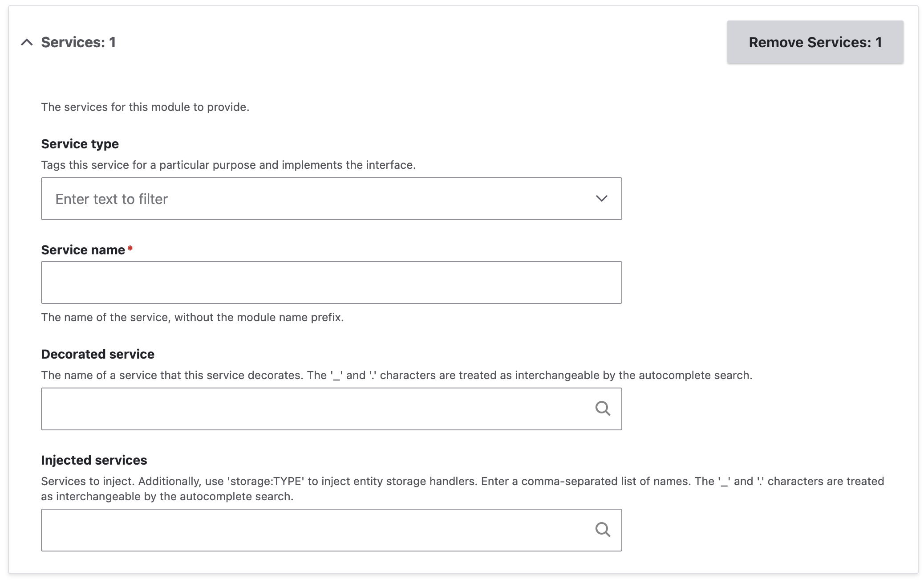Click the red required asterisk by Service name
The image size is (924, 580).
point(130,249)
